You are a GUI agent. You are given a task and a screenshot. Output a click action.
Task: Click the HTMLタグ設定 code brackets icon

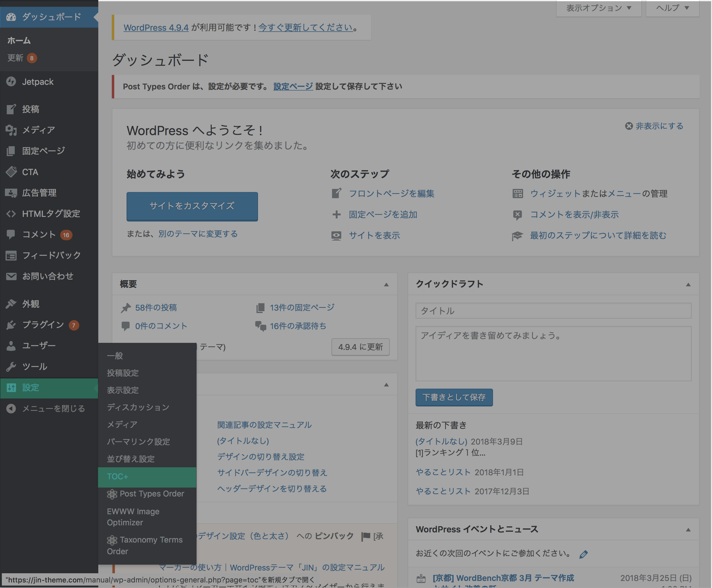pos(11,214)
